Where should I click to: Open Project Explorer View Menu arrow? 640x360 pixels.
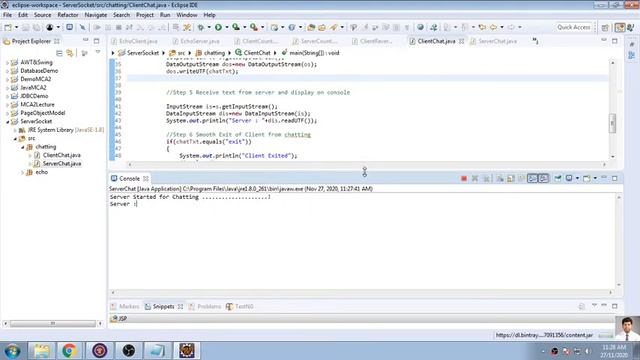point(98,53)
